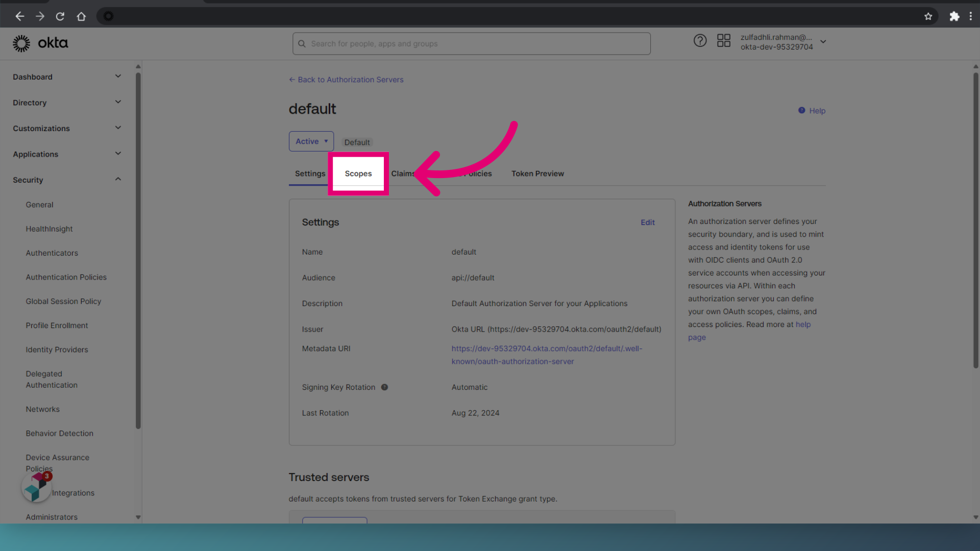Expand the Directory sidebar section

pos(67,103)
